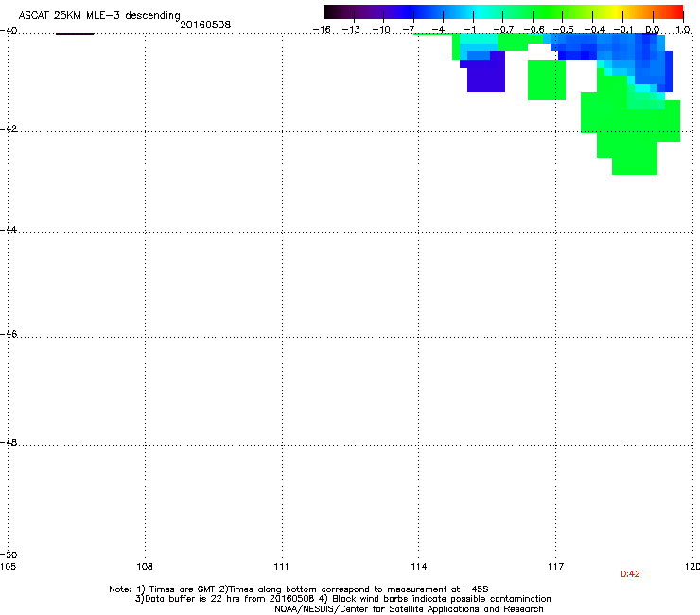Click the red 'D:42' time label
Viewport: 700px width, 615px height.
[630, 574]
